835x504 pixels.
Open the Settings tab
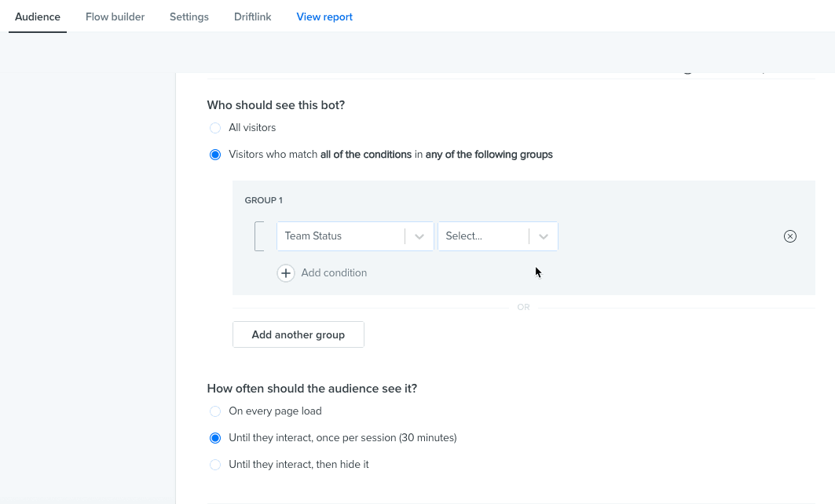pos(189,17)
